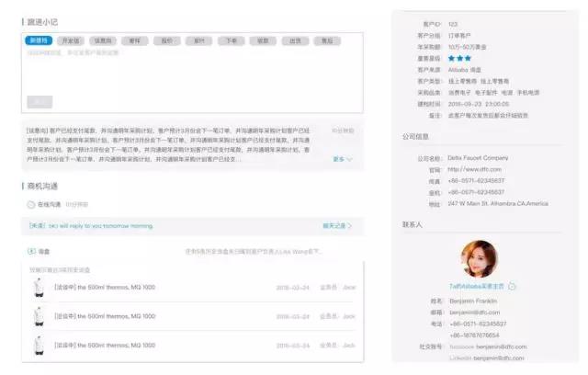Image resolution: width=588 pixels, height=375 pixels.
Task: Expand the follow-up note with 更多
Action: click(x=343, y=159)
